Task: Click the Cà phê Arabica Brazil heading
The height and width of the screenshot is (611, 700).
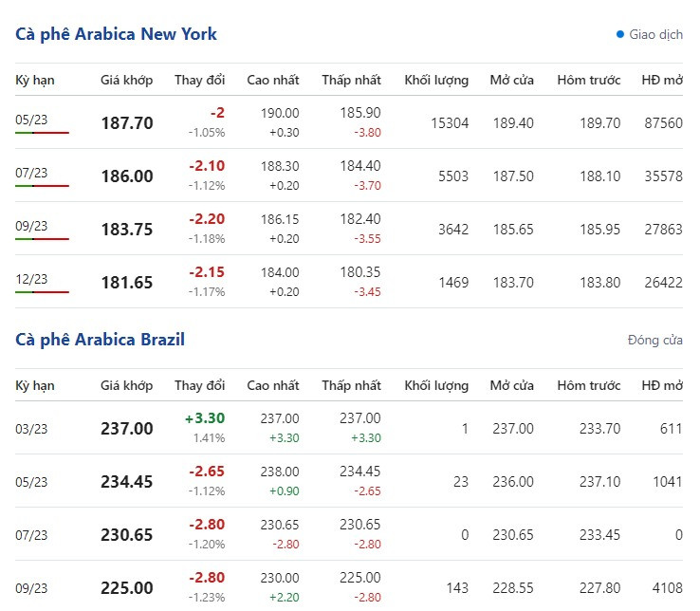Action: tap(100, 340)
